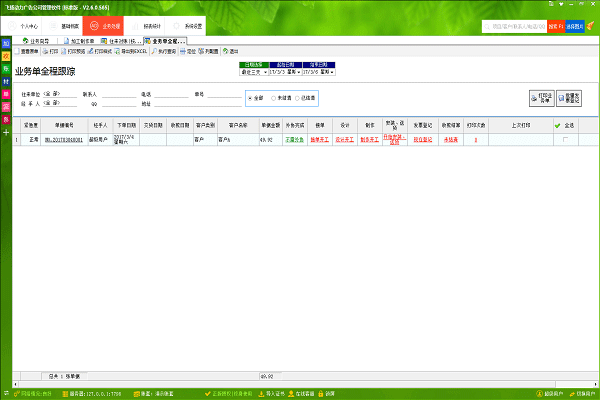Tick the checkbox in the first data row
Viewport: 600px width, 400px height.
coord(568,140)
